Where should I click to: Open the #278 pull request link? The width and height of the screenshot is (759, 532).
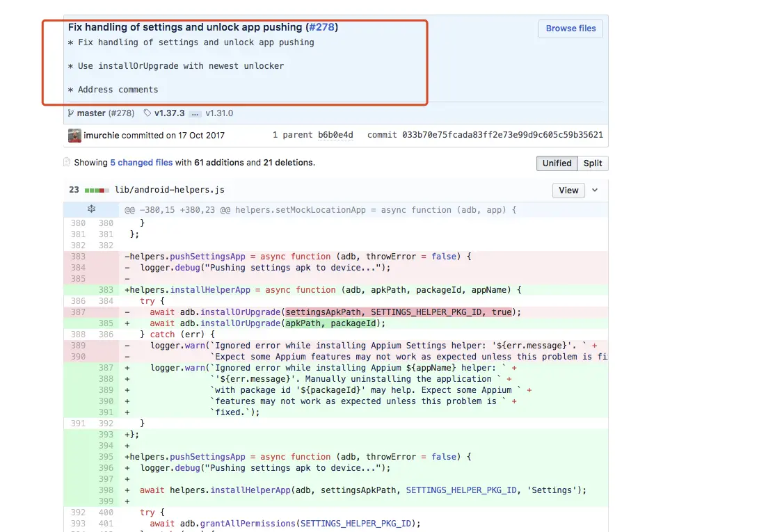coord(321,27)
